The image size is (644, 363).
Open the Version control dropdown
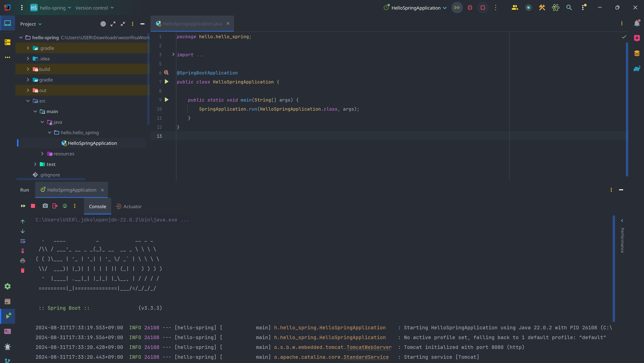tap(94, 8)
